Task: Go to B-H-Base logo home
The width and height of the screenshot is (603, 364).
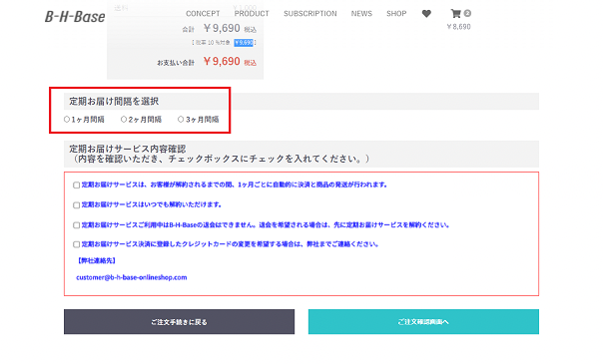Action: pyautogui.click(x=75, y=17)
